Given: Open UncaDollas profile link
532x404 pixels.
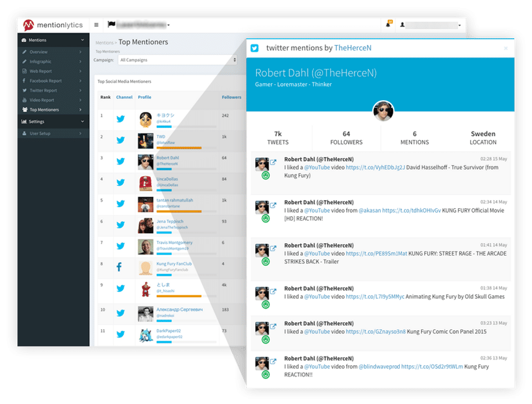Looking at the screenshot, I should [x=167, y=179].
